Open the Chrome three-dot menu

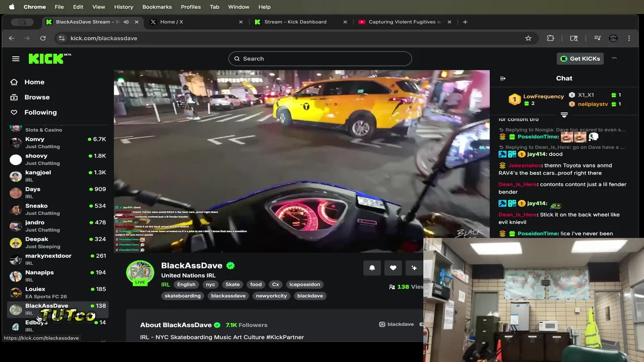coord(629,38)
